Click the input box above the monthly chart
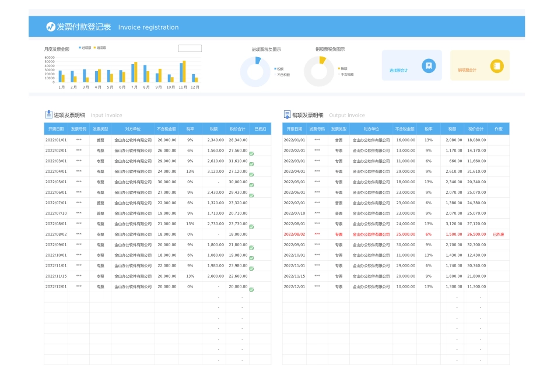The image size is (554, 392). click(x=190, y=48)
